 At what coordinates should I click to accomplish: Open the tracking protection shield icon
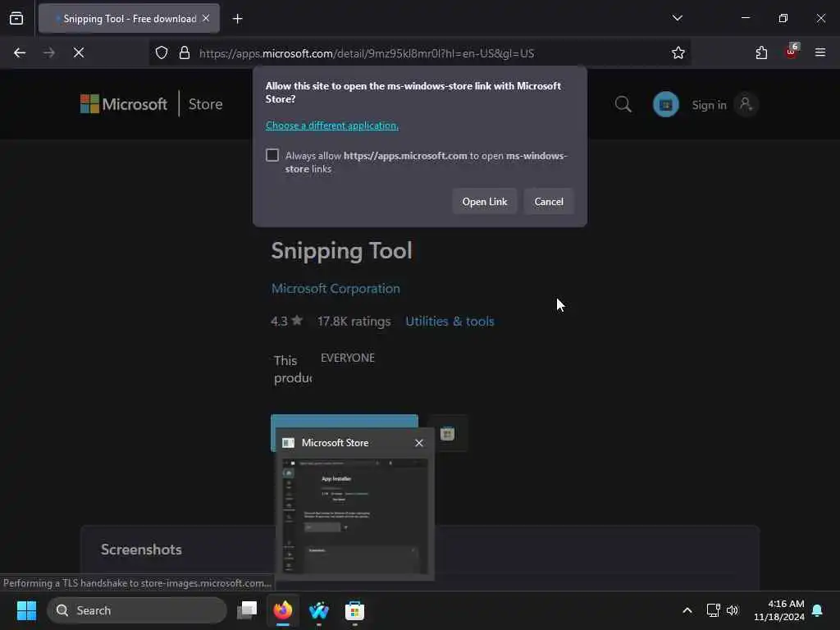click(x=162, y=52)
